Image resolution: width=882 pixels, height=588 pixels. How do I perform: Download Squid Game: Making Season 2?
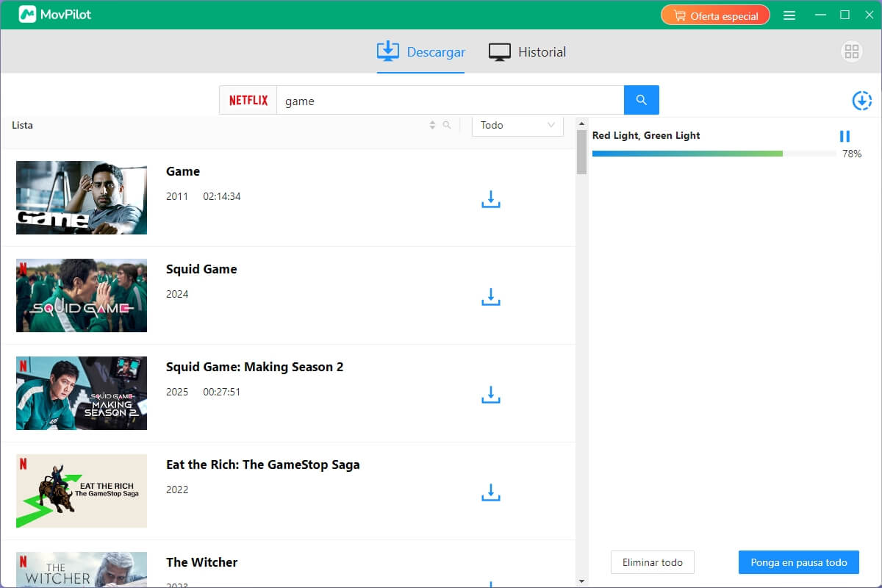[490, 395]
